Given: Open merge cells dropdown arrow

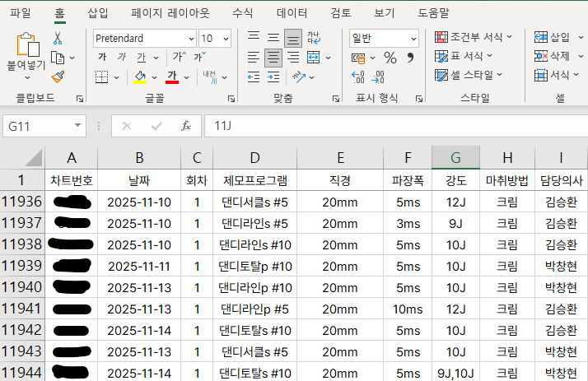Looking at the screenshot, I should (328, 58).
